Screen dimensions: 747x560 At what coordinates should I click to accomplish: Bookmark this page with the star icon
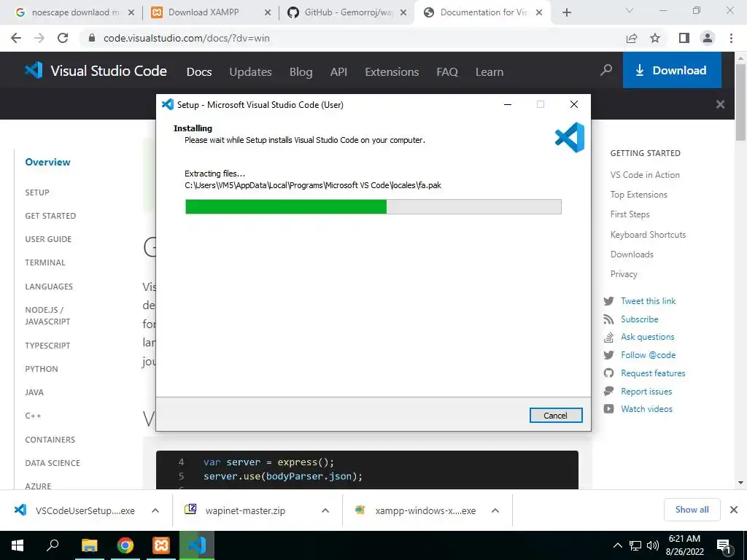[x=655, y=38]
